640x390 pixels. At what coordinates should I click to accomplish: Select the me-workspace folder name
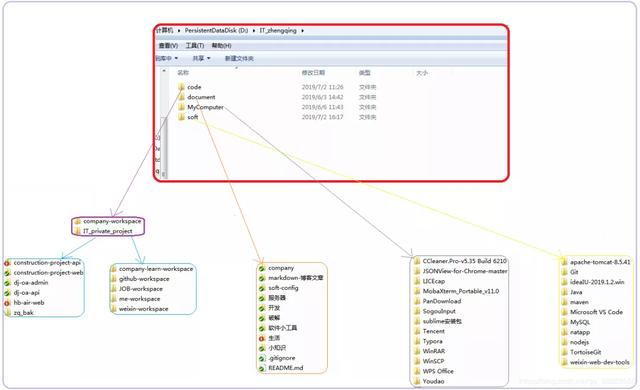tap(140, 299)
